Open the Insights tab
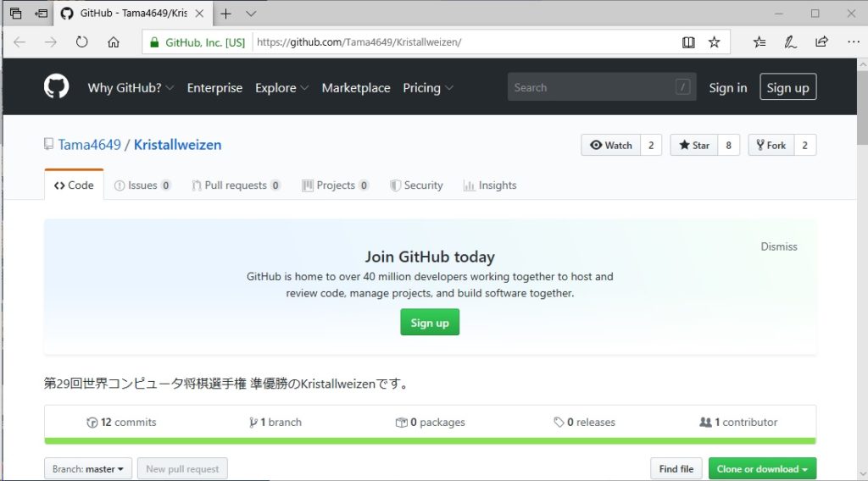 click(x=490, y=185)
